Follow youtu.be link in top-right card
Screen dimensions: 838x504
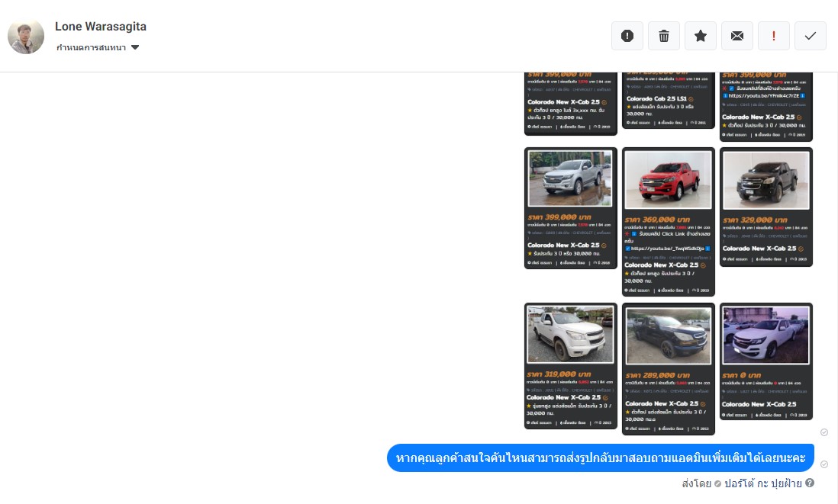pos(764,96)
